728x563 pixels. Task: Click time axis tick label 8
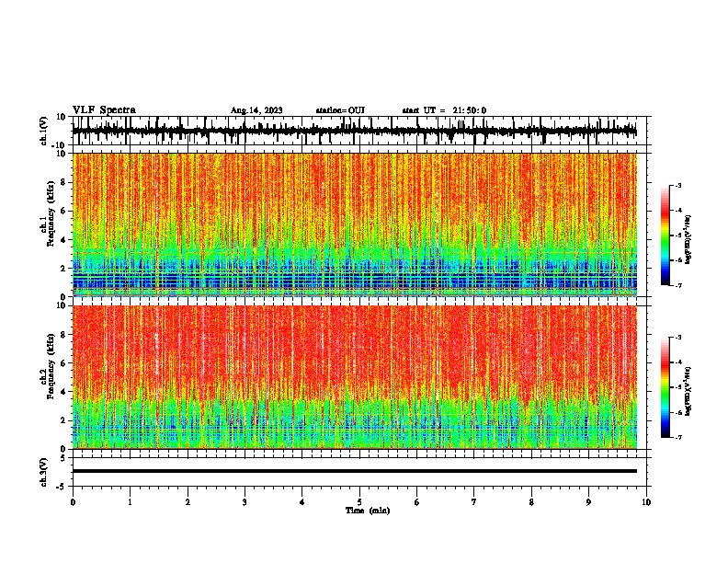(x=531, y=502)
